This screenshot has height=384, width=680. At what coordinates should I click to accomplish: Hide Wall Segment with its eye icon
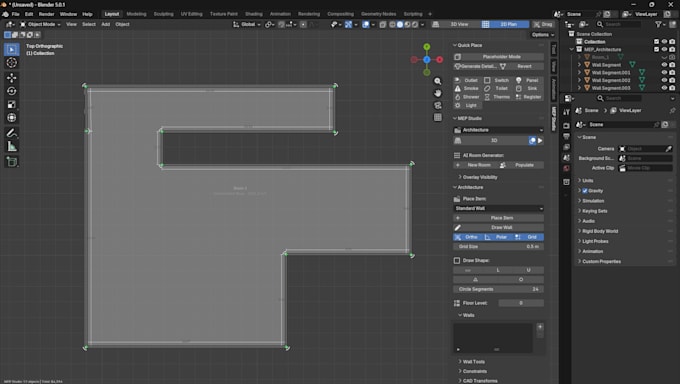click(664, 65)
